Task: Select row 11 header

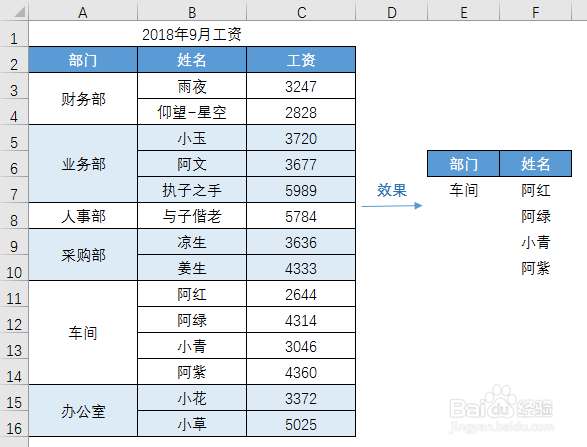Action: [14, 294]
